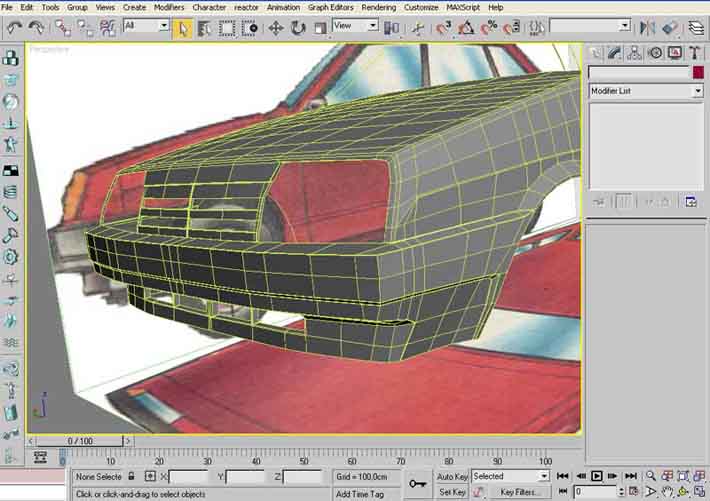Open the Modifiers menu
This screenshot has height=501, width=710.
pos(169,7)
